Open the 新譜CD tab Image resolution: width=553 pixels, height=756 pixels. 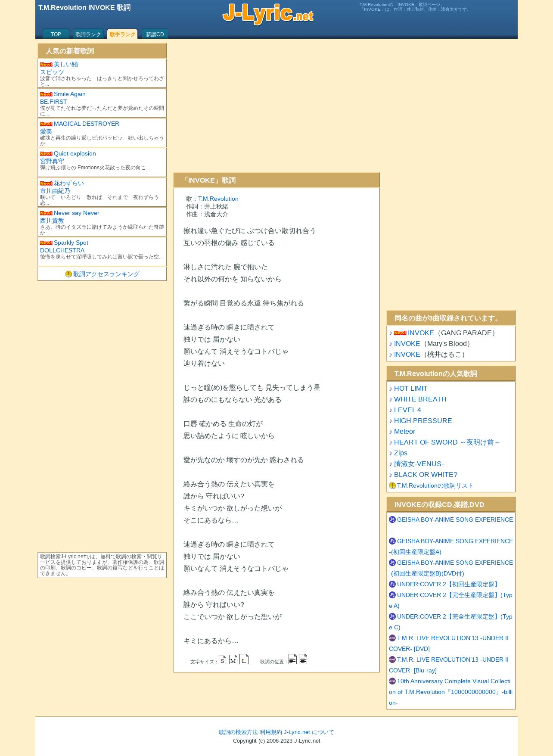[x=155, y=34]
